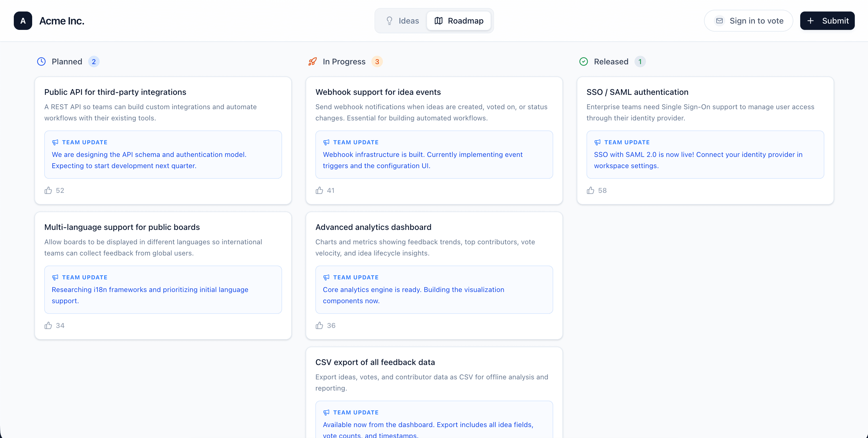Click the Released count badge 1
Screen dimensions: 868x438
640,62
